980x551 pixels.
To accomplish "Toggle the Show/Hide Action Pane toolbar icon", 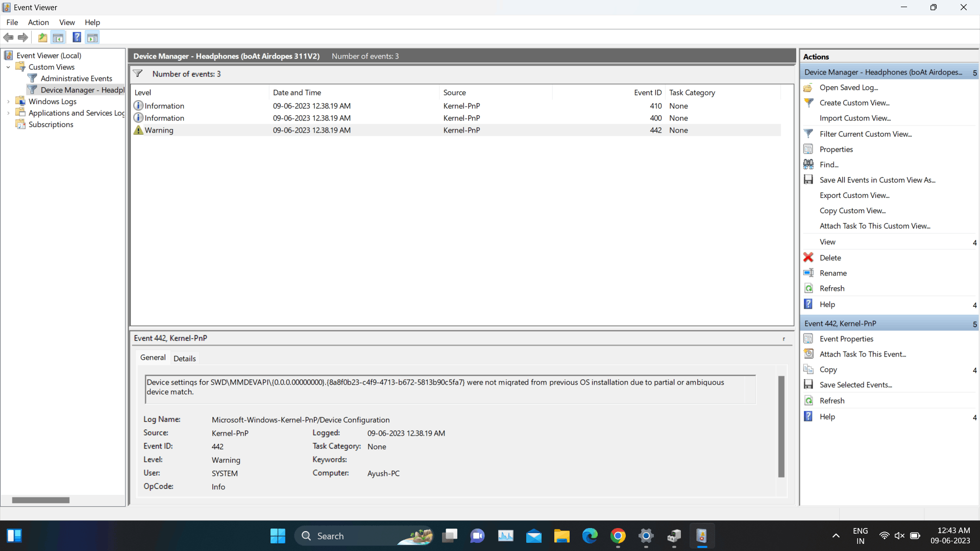I will (92, 37).
